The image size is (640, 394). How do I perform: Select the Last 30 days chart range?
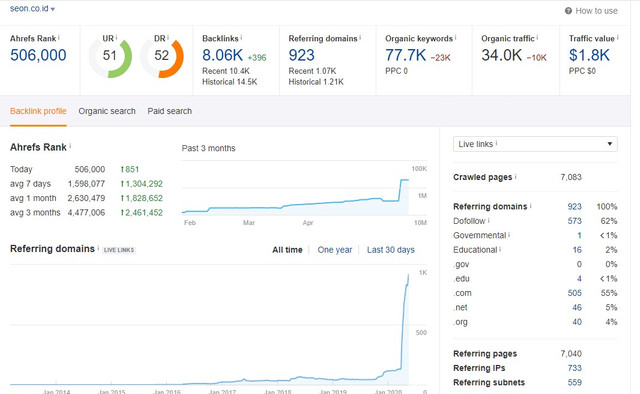click(391, 250)
